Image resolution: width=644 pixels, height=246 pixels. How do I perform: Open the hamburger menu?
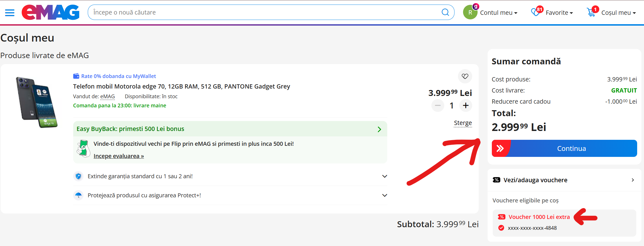(x=10, y=13)
